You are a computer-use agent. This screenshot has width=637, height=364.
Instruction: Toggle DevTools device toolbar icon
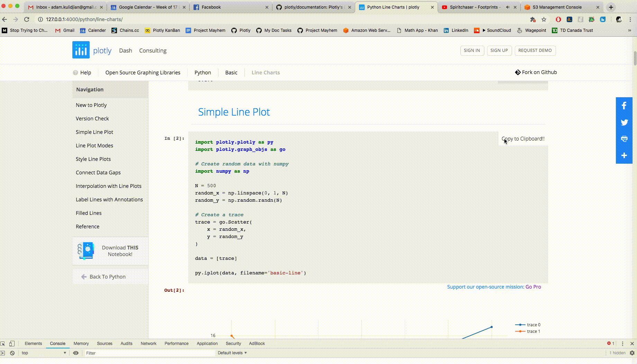[12, 344]
